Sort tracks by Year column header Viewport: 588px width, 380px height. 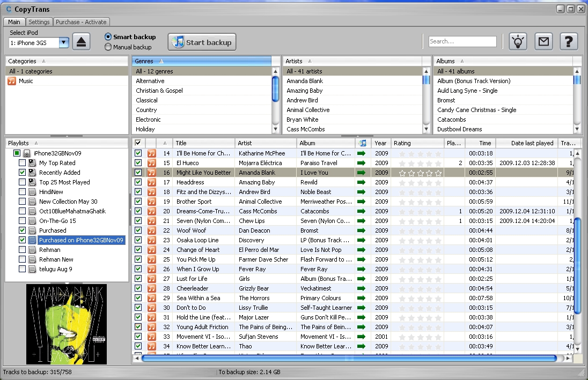pyautogui.click(x=380, y=143)
